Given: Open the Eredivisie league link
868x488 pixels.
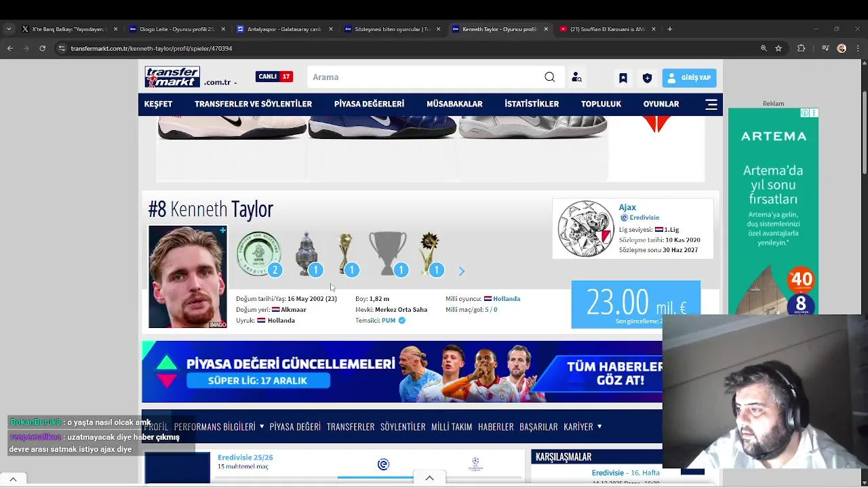Looking at the screenshot, I should pos(644,218).
